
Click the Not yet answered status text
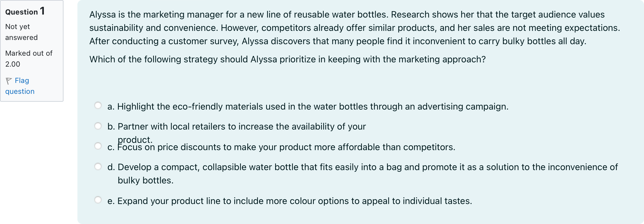point(21,32)
